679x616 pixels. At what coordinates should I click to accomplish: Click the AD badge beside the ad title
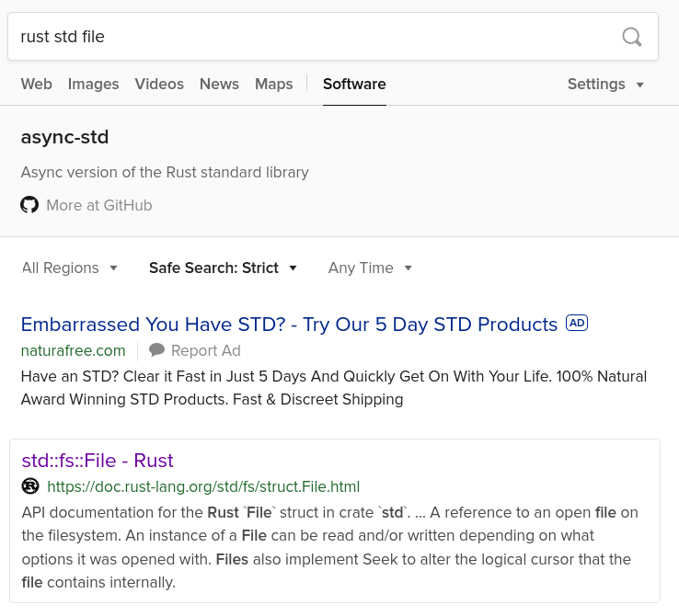tap(577, 323)
